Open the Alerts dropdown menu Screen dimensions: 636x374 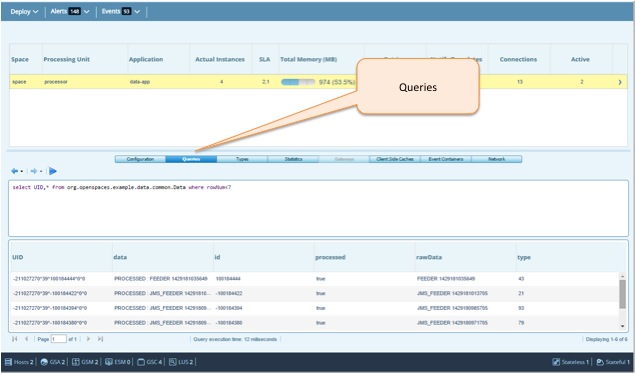coord(70,11)
